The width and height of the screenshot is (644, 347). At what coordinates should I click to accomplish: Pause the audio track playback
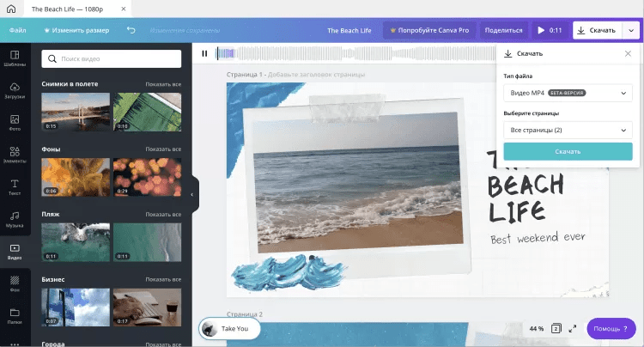(x=204, y=53)
